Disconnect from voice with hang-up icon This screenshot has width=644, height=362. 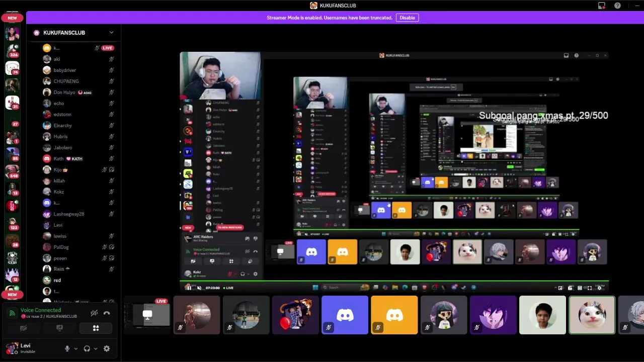(x=107, y=313)
